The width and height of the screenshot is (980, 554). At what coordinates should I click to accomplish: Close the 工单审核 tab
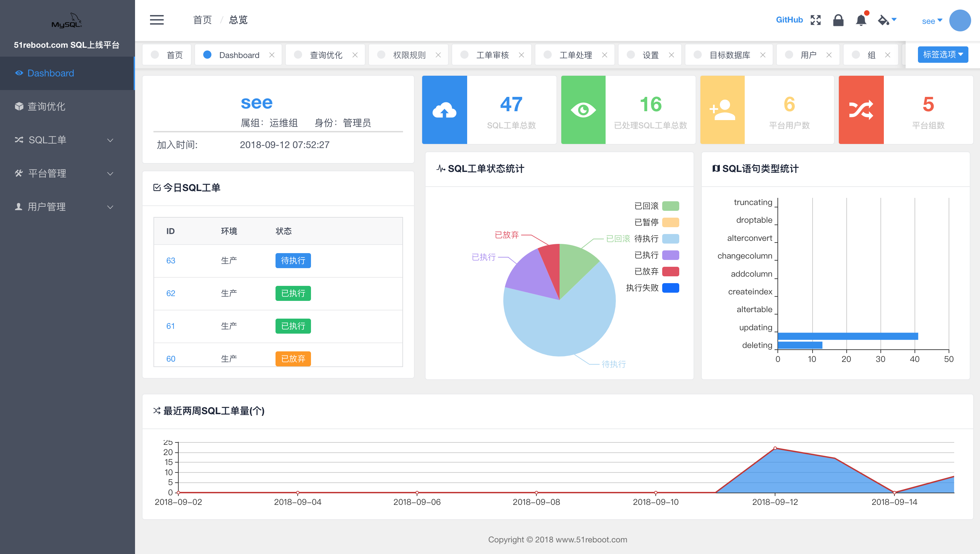(522, 55)
